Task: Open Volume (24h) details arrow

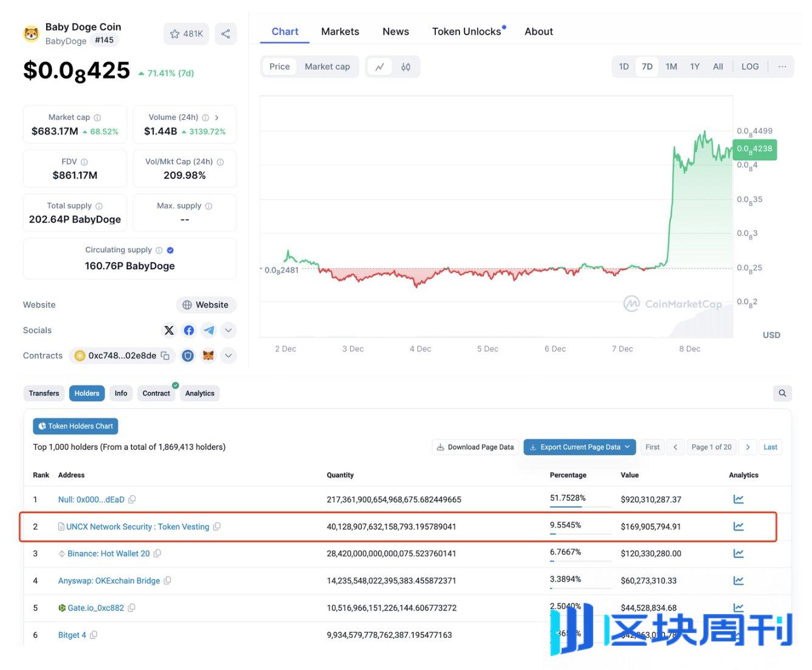Action: click(217, 118)
